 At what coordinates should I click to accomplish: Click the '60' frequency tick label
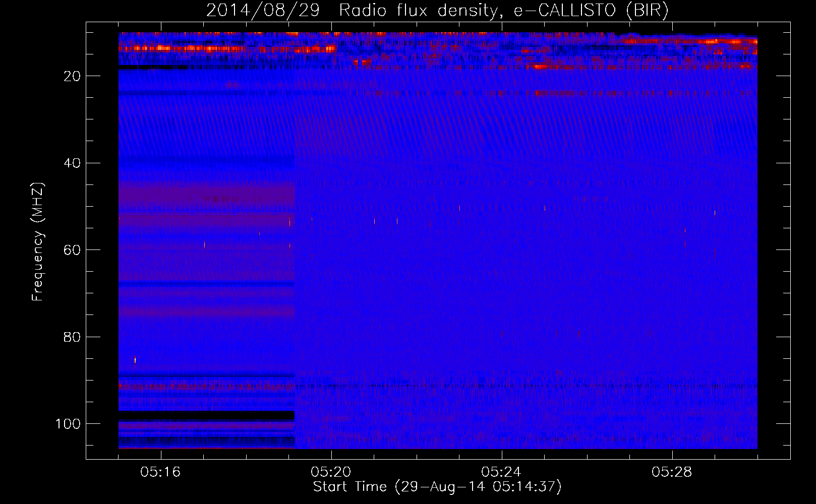tap(73, 250)
